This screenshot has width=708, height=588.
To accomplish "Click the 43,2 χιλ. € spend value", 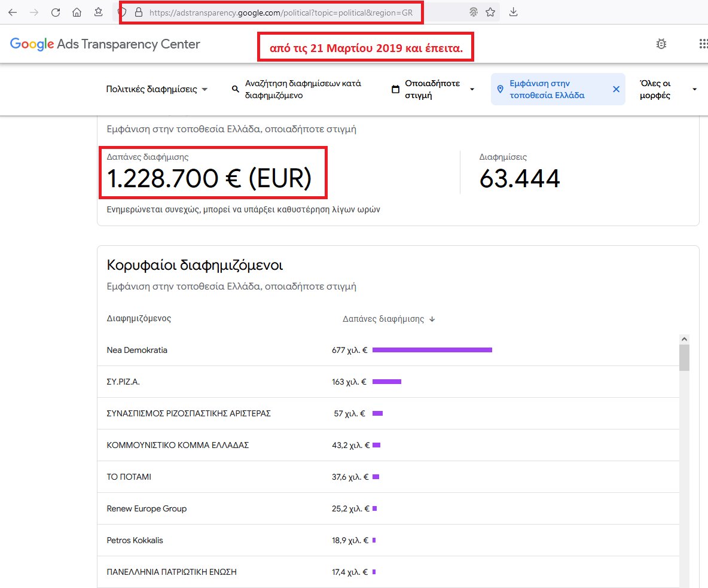I will pos(350,445).
